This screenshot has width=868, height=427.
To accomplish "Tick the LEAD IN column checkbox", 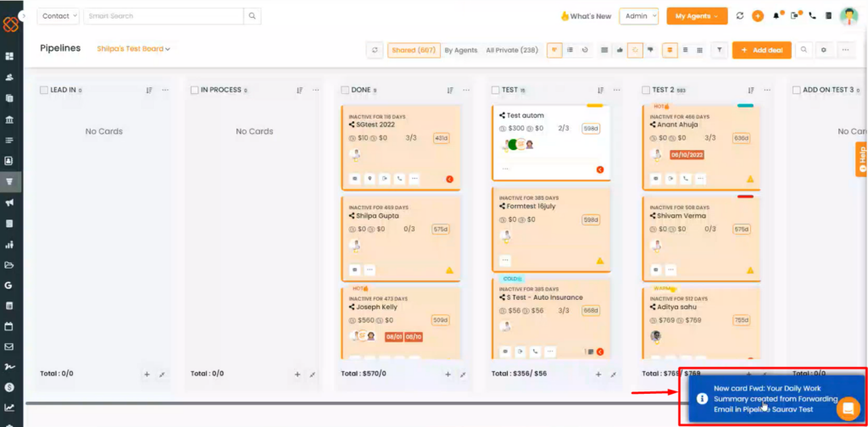I will 44,90.
